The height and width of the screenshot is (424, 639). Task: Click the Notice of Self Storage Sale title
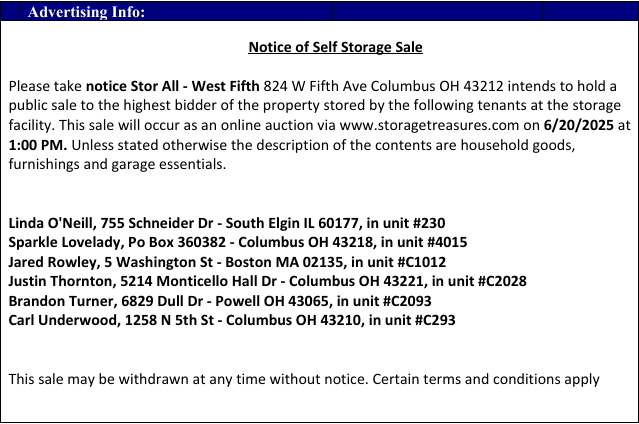335,47
